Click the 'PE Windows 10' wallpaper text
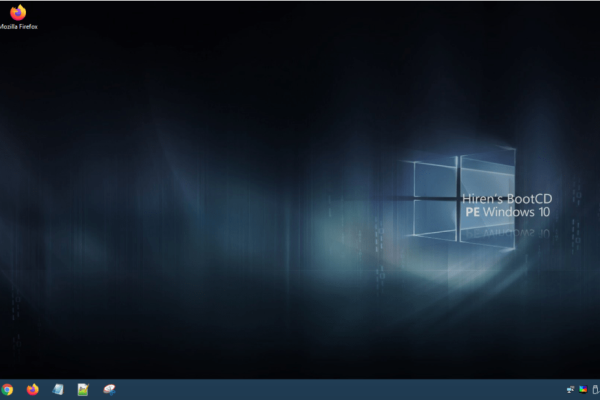The image size is (600, 400). tap(508, 213)
